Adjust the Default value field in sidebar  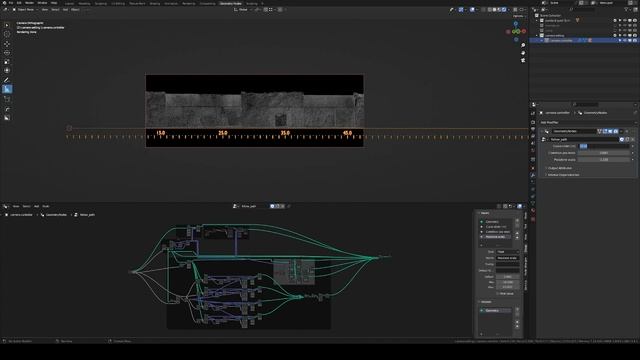click(x=508, y=276)
